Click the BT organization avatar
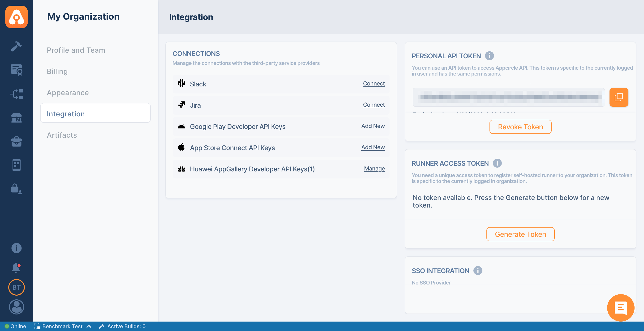The width and height of the screenshot is (644, 331). (17, 287)
